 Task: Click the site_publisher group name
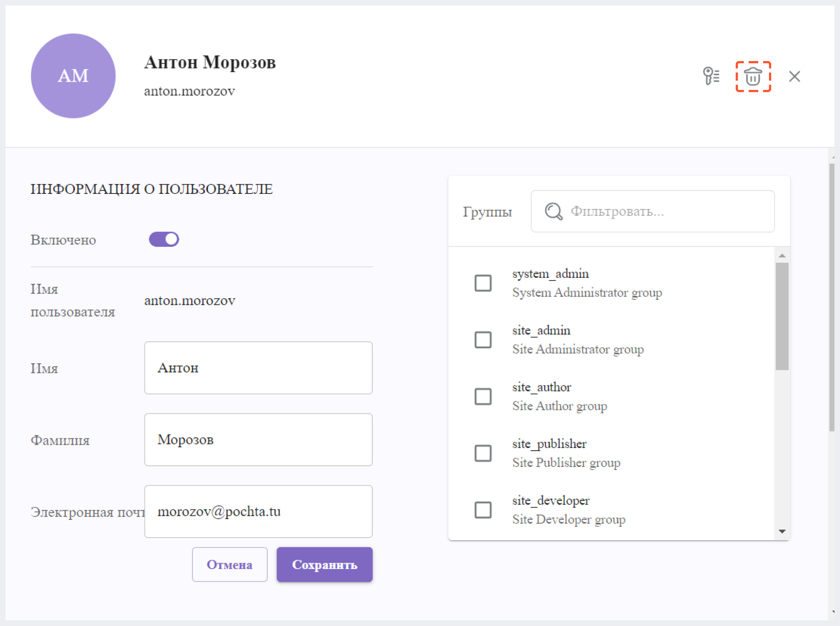(x=549, y=444)
